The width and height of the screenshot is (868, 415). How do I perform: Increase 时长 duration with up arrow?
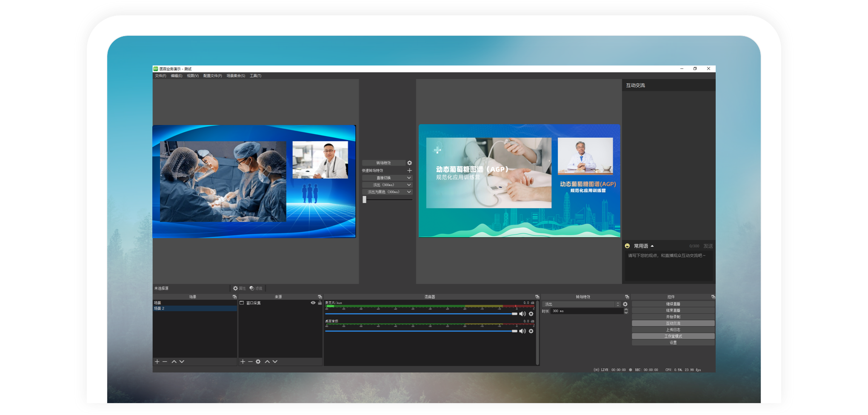click(626, 310)
